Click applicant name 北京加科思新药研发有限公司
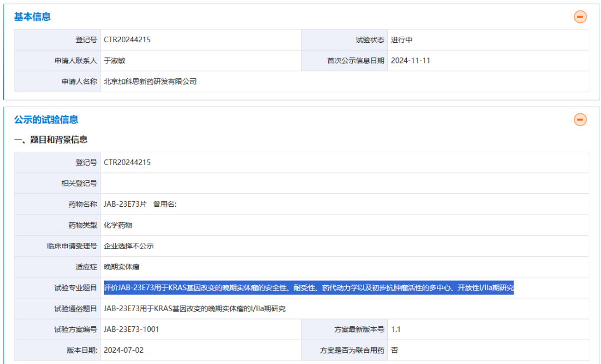Viewport: 601px width, 364px height. [x=150, y=82]
